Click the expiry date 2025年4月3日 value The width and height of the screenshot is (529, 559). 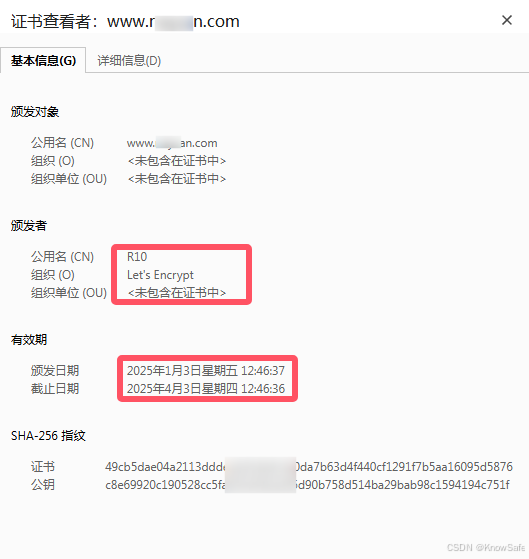(x=206, y=389)
